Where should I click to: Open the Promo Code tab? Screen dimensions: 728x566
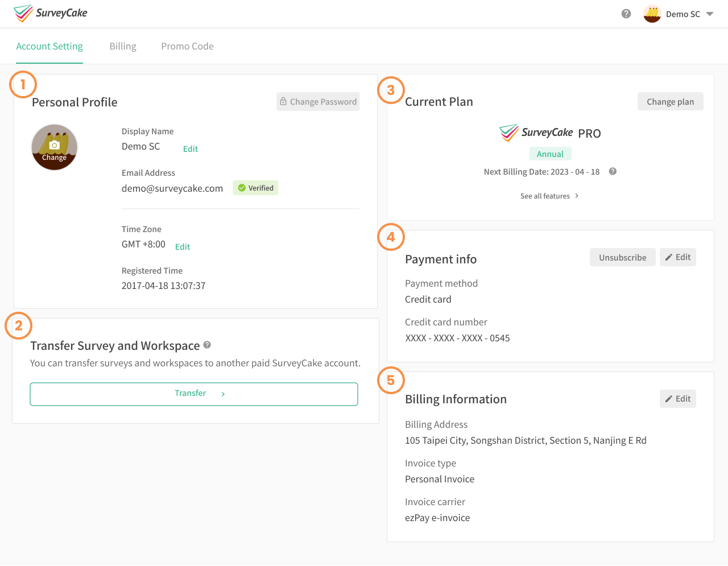(187, 46)
